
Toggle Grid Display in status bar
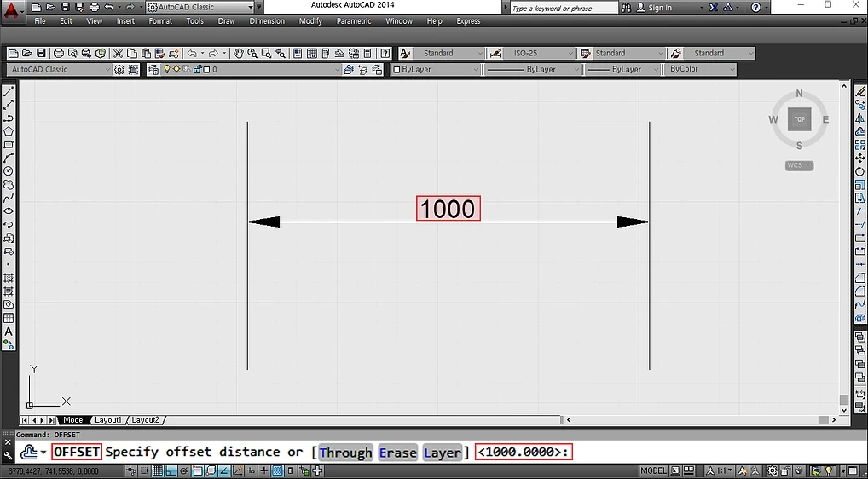click(157, 471)
